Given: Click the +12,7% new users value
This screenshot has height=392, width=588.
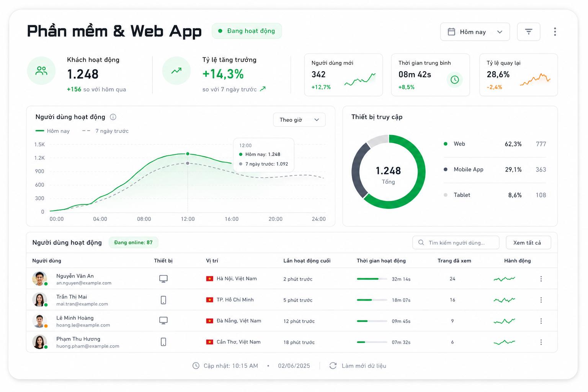Looking at the screenshot, I should [x=321, y=87].
